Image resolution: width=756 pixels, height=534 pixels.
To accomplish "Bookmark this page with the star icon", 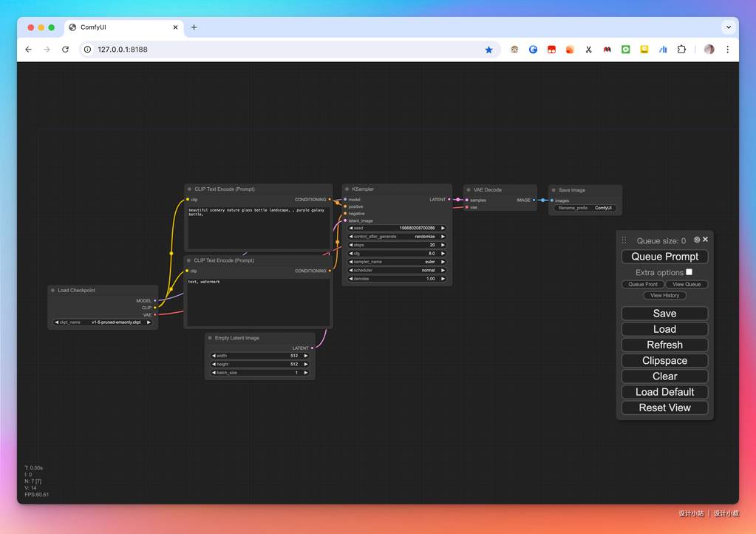I will (x=488, y=50).
